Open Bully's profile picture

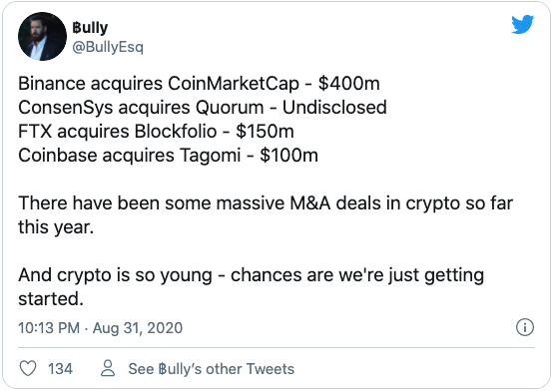click(42, 37)
